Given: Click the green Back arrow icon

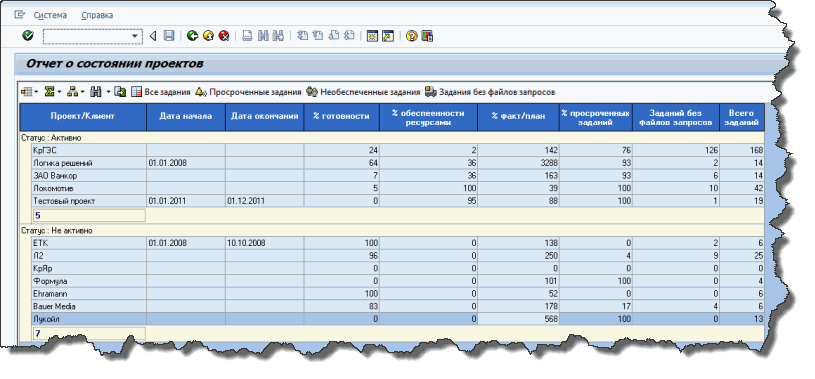Looking at the screenshot, I should coord(193,36).
